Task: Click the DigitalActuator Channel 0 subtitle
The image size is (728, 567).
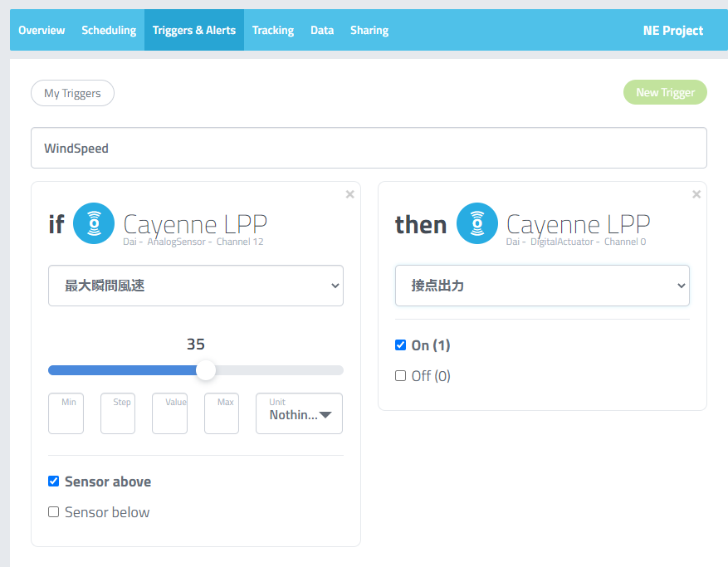Action: [576, 242]
